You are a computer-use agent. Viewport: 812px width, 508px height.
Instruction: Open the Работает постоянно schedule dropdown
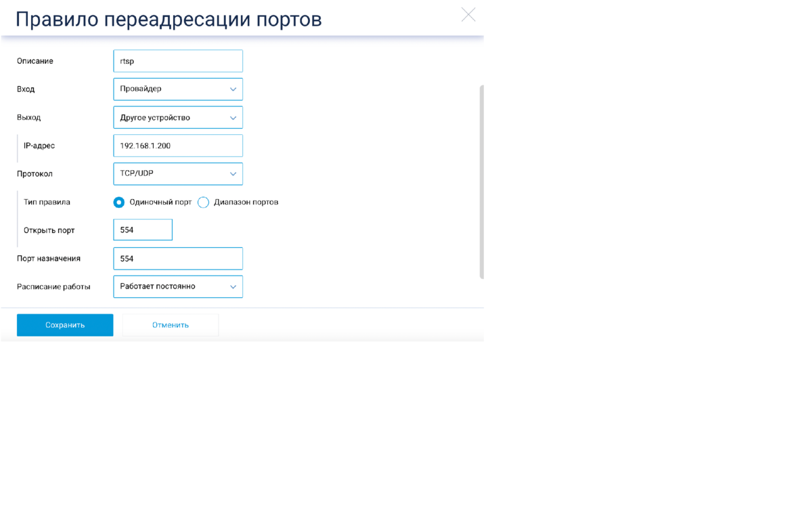[x=178, y=287]
